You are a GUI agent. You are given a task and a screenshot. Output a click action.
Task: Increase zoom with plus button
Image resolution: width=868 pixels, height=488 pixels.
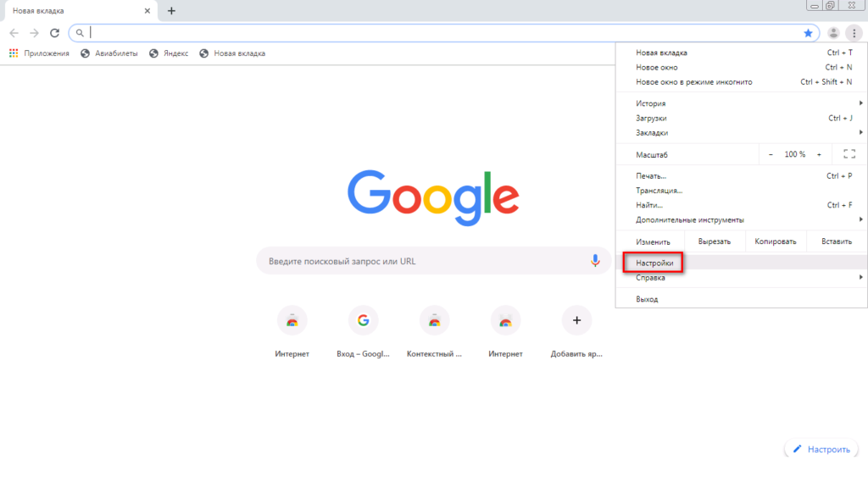click(x=820, y=154)
